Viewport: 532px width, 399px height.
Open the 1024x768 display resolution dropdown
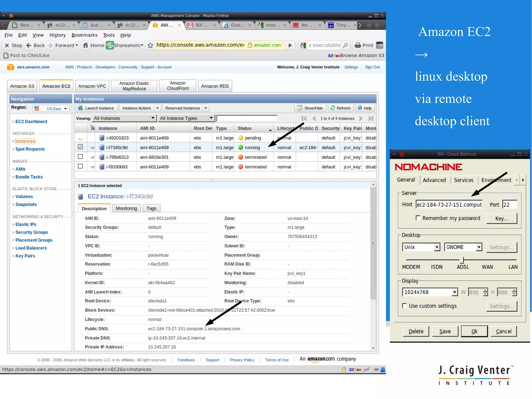coord(430,292)
